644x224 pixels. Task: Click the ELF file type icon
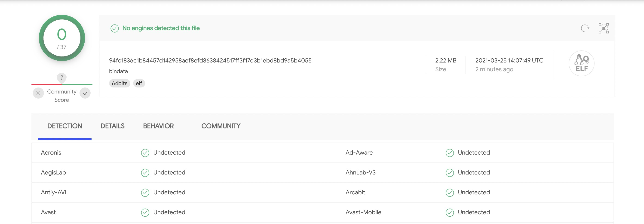581,63
